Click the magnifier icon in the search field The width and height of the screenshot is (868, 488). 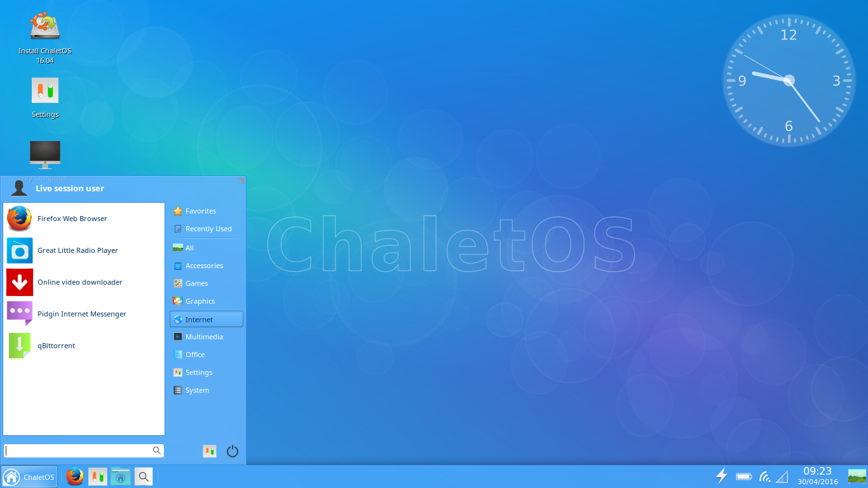[156, 451]
